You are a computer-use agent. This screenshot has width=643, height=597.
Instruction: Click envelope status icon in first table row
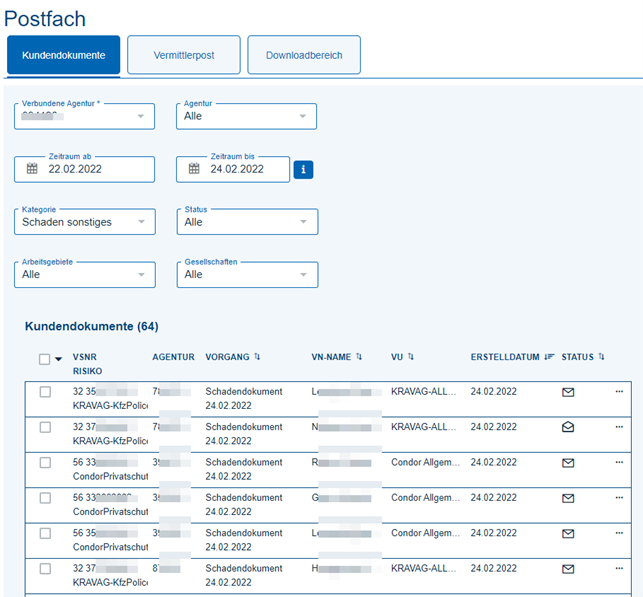(x=568, y=392)
